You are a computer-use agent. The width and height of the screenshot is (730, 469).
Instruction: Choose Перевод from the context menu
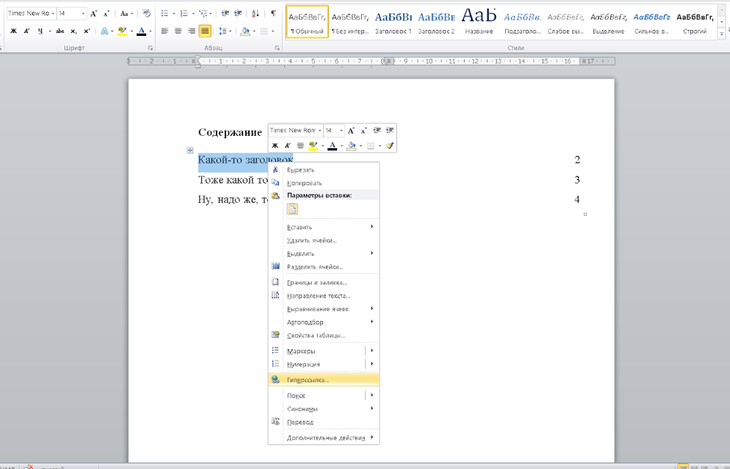pos(324,422)
